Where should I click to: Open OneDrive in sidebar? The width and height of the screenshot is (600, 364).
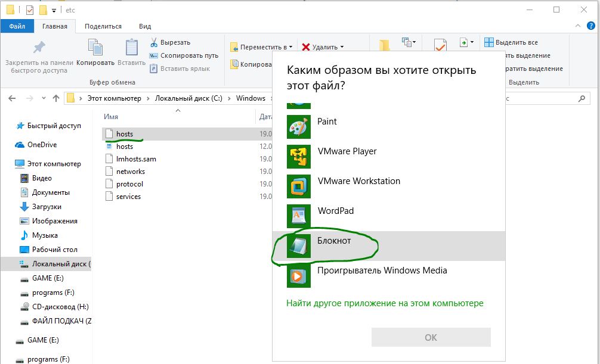36,145
